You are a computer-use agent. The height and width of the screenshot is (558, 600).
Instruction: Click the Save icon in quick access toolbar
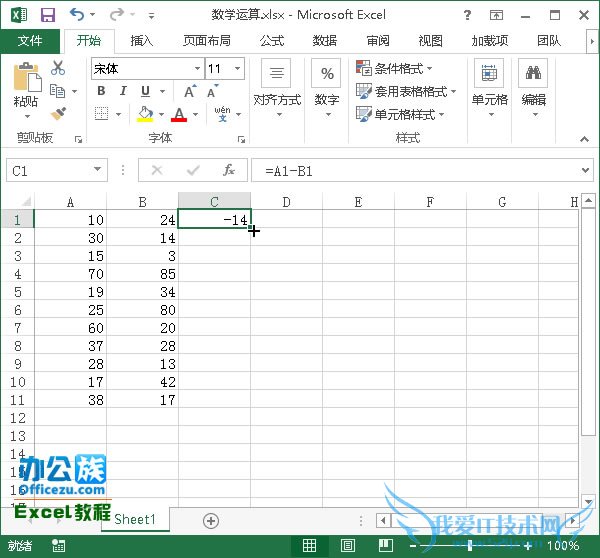[47, 15]
